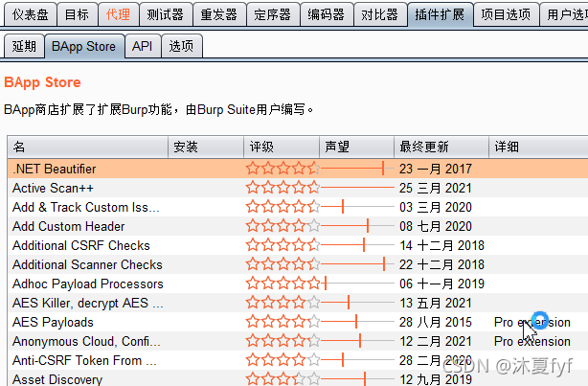Screen dimensions: 588x386
Task: Click Pro extension label for AES Payloads
Action: point(532,322)
